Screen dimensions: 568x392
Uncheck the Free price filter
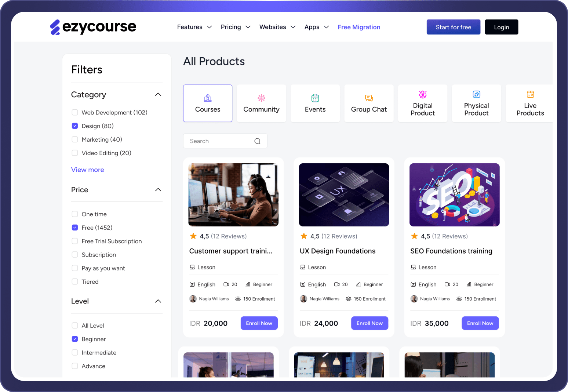pos(75,228)
